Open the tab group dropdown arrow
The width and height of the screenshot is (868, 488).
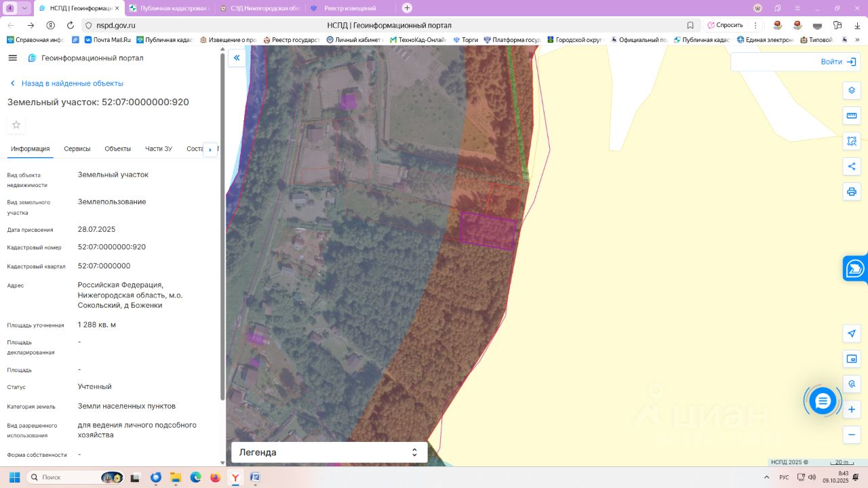point(24,8)
